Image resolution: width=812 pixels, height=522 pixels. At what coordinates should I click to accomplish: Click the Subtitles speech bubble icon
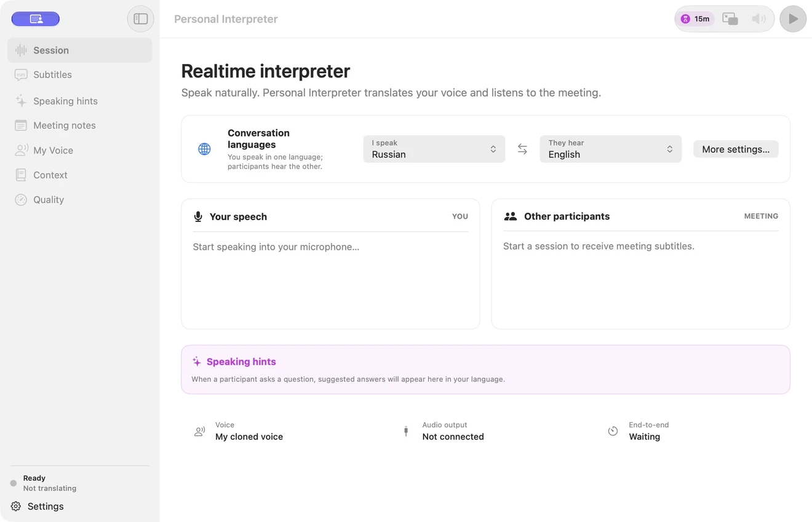click(x=21, y=75)
